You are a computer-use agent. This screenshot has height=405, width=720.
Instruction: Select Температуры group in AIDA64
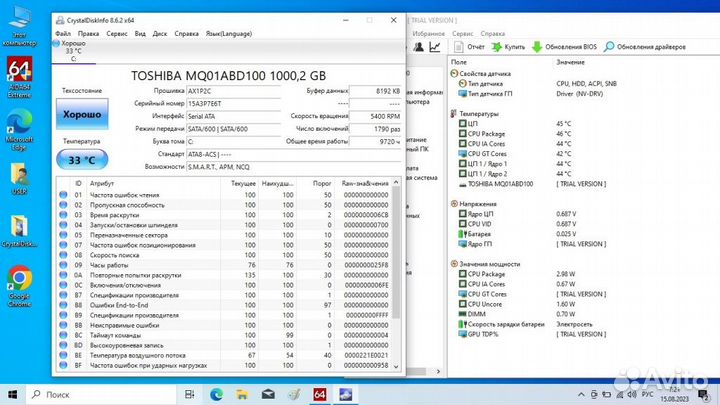(x=478, y=113)
